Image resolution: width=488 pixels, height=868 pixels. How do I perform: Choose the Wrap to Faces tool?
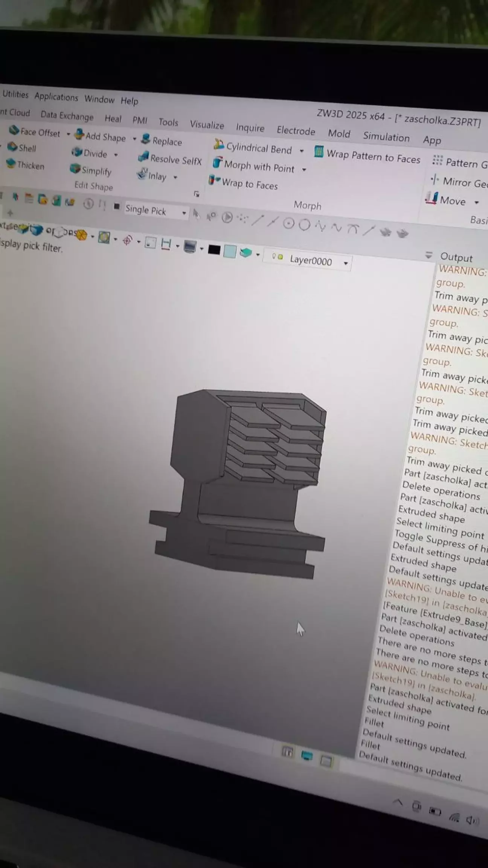pos(244,183)
